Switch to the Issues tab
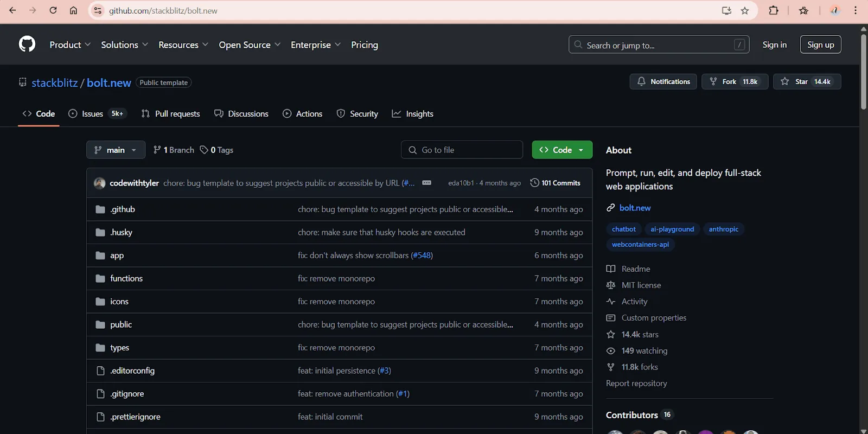 (x=98, y=113)
